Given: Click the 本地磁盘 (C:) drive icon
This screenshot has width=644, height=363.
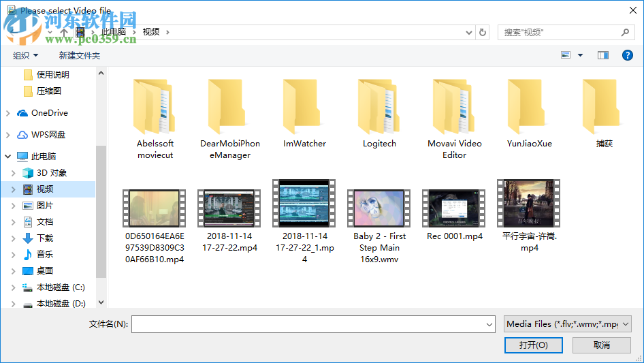Looking at the screenshot, I should pos(28,287).
